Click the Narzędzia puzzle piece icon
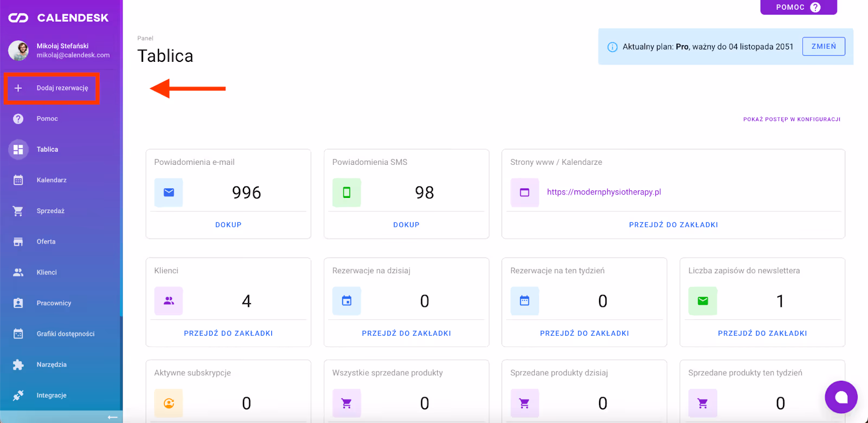The height and width of the screenshot is (423, 868). 18,365
